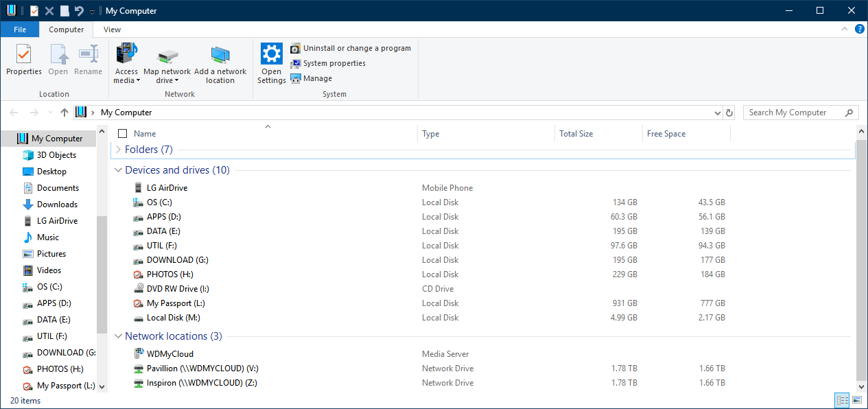Image resolution: width=868 pixels, height=409 pixels.
Task: Click the Properties ribbon icon
Action: [x=23, y=54]
